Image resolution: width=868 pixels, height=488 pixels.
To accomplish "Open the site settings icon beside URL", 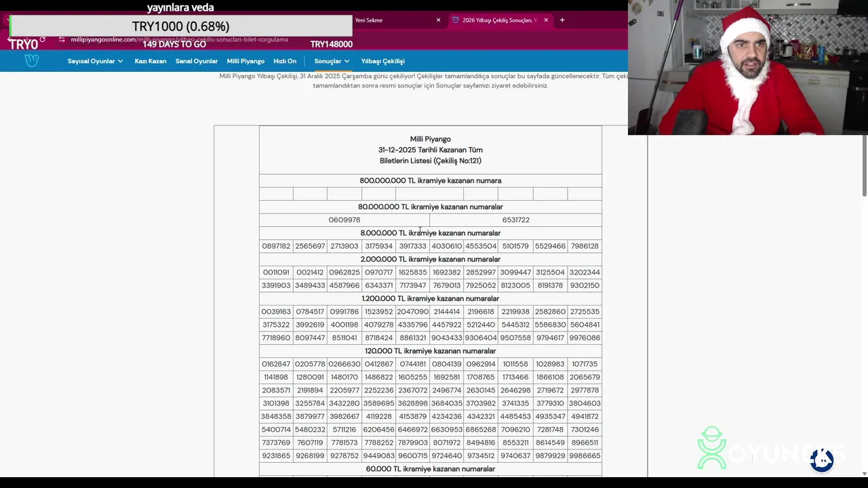I will pyautogui.click(x=62, y=39).
